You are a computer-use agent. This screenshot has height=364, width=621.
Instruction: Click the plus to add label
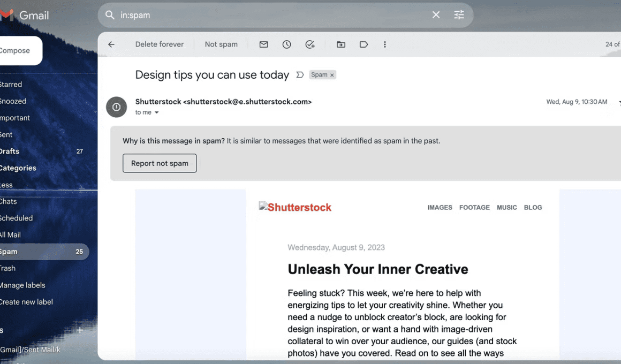pyautogui.click(x=80, y=330)
